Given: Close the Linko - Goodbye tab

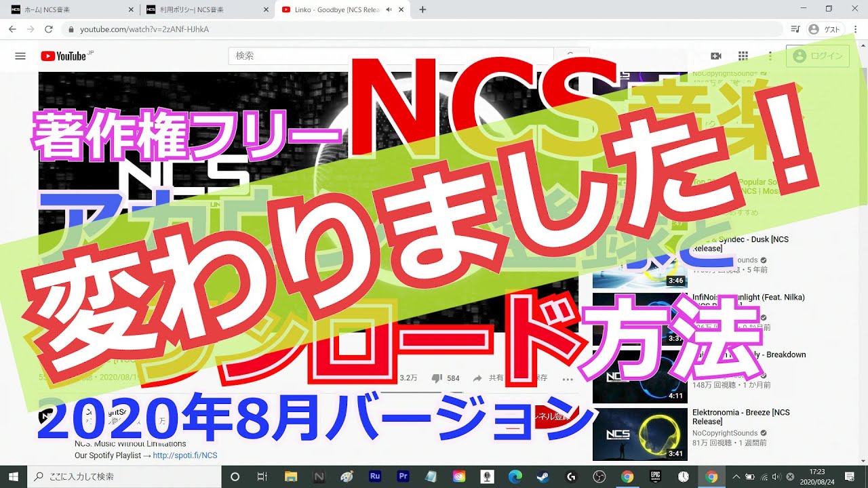Looking at the screenshot, I should click(401, 9).
